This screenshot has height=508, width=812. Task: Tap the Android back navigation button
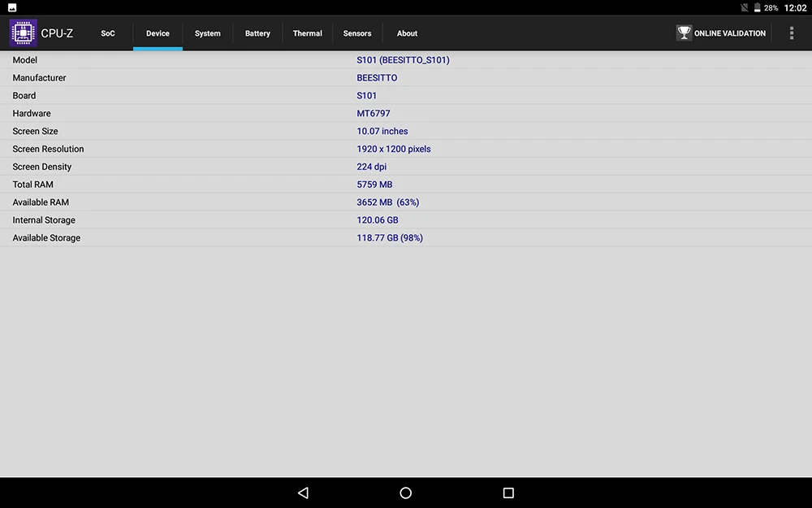coord(304,493)
